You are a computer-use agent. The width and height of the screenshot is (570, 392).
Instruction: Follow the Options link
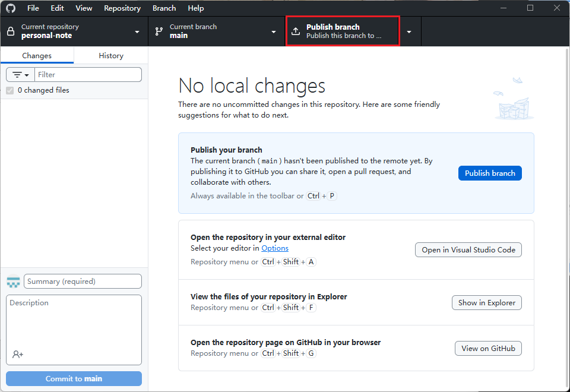(x=275, y=248)
